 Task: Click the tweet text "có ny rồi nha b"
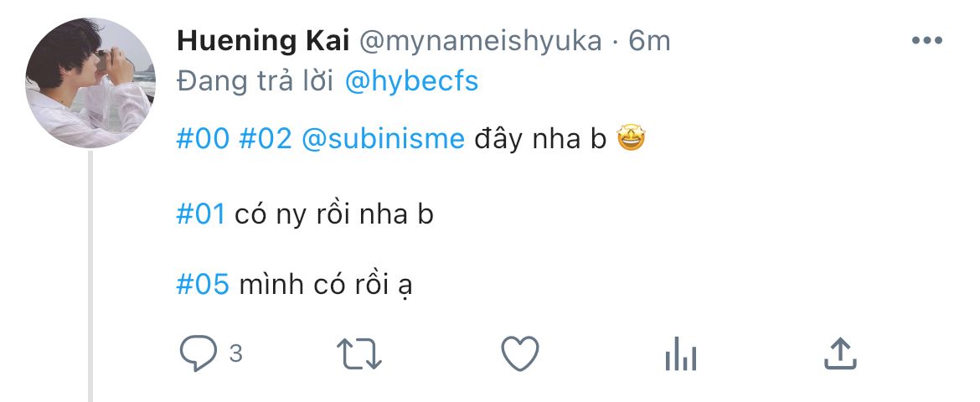334,214
